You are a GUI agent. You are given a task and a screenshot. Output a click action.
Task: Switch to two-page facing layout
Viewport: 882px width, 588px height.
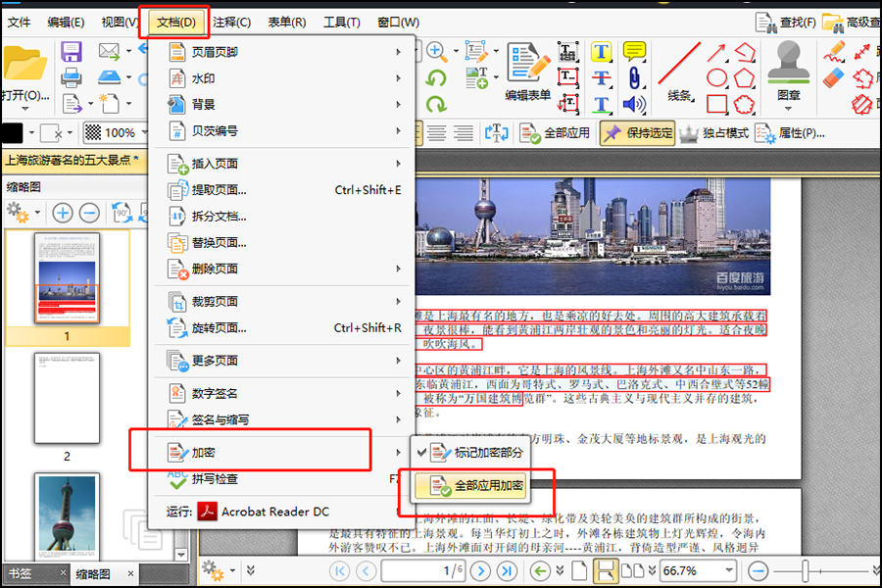tap(632, 571)
